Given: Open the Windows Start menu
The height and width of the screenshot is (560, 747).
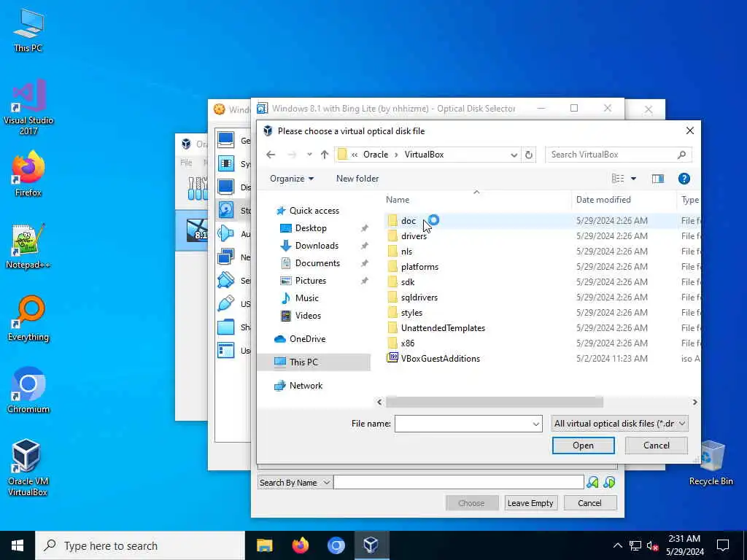Looking at the screenshot, I should [x=18, y=545].
